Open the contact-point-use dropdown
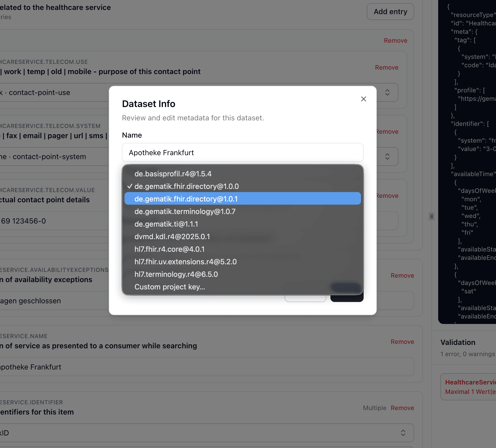Screen dimensions: 496x448 click(387, 92)
